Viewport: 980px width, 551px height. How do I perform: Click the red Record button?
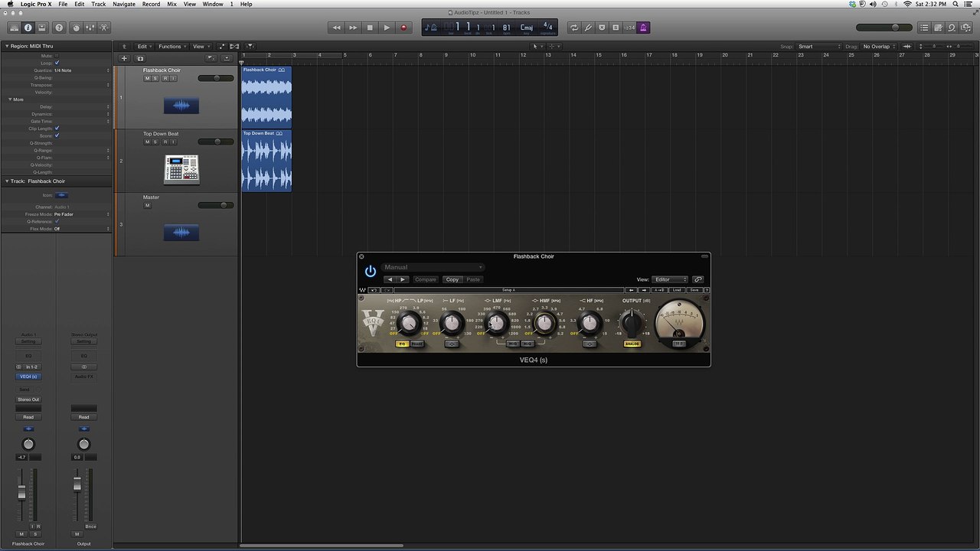(x=403, y=28)
